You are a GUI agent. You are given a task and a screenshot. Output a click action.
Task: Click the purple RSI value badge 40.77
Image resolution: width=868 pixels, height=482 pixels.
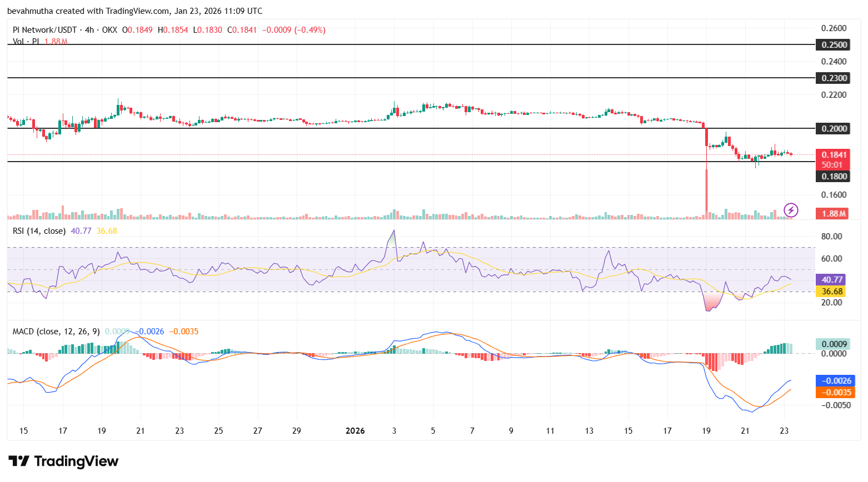(x=830, y=279)
